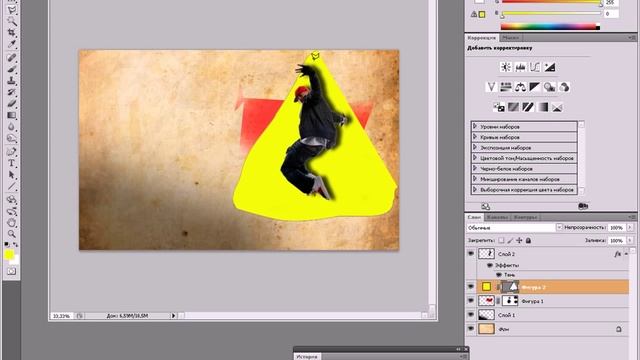Hide the Фигура 1 layer
Screen dimensions: 640x360
click(x=471, y=301)
